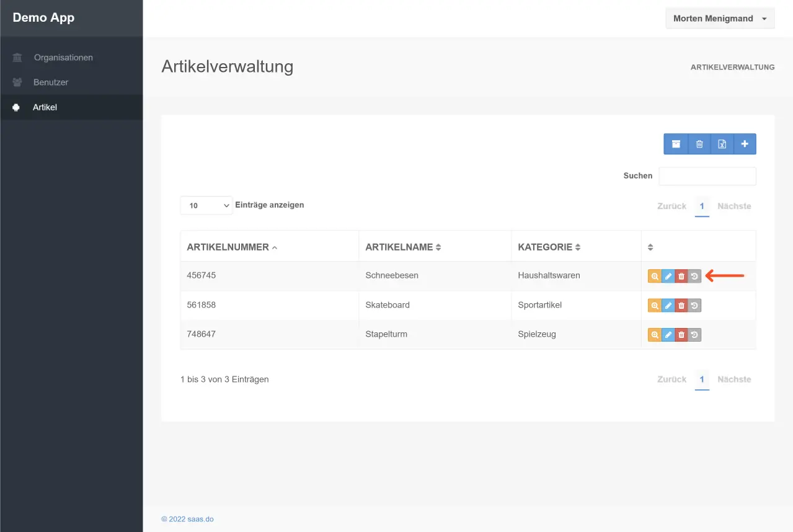Viewport: 793px width, 532px height.
Task: Remove the Schneebesen article using the red trash
Action: 681,277
